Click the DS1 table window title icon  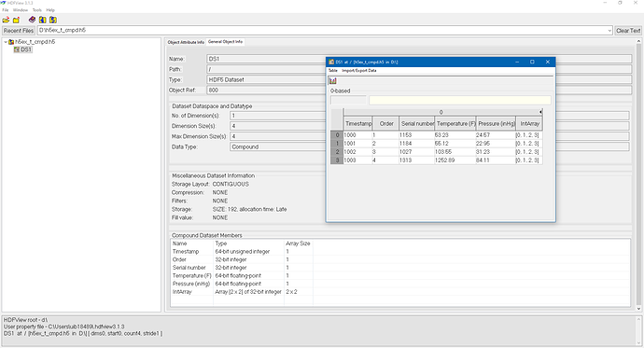(331, 62)
